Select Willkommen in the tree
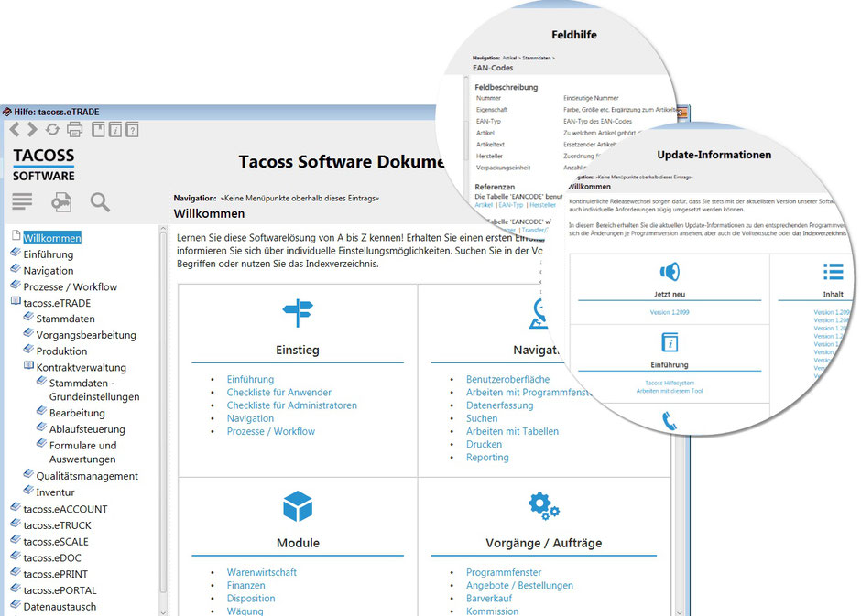The image size is (861, 616). click(x=52, y=237)
